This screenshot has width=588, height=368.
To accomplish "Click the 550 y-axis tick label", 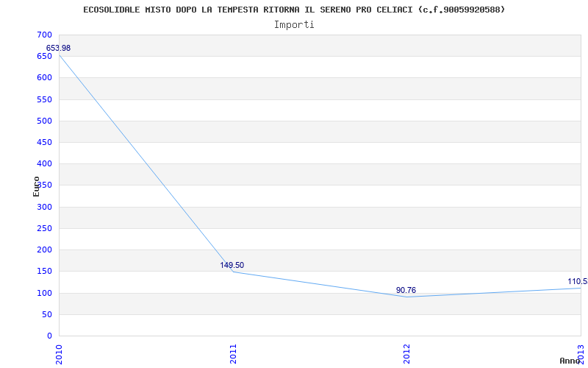I will point(44,99).
